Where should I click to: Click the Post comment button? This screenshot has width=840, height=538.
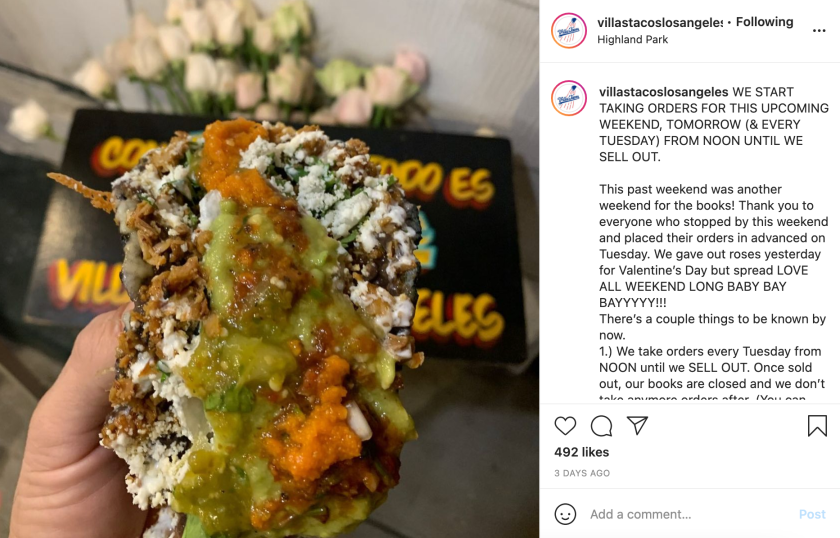812,514
